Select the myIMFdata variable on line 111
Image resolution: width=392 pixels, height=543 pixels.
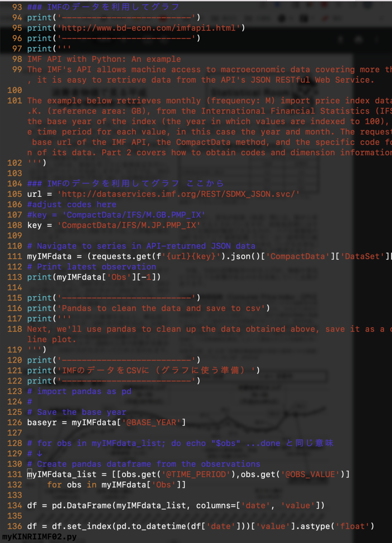click(49, 256)
